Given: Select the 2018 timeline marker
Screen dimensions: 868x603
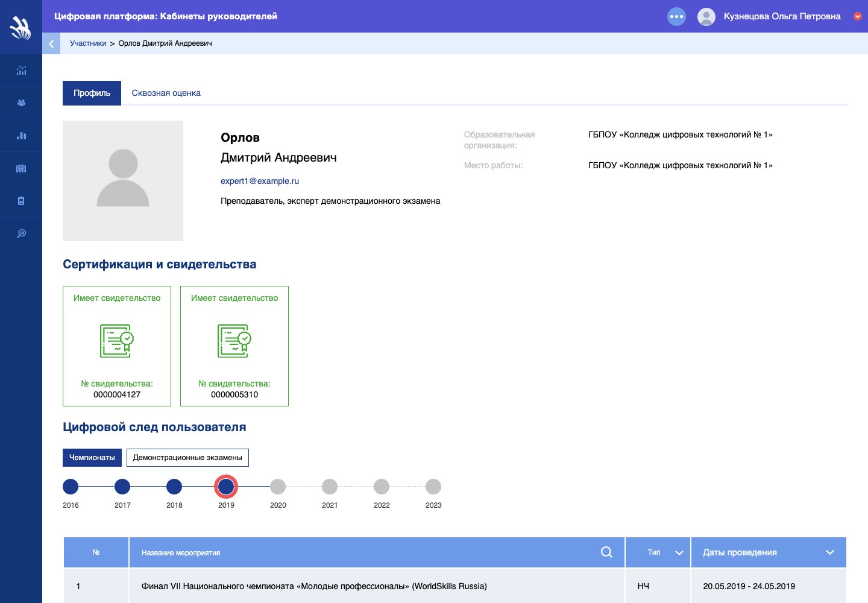Looking at the screenshot, I should point(174,487).
